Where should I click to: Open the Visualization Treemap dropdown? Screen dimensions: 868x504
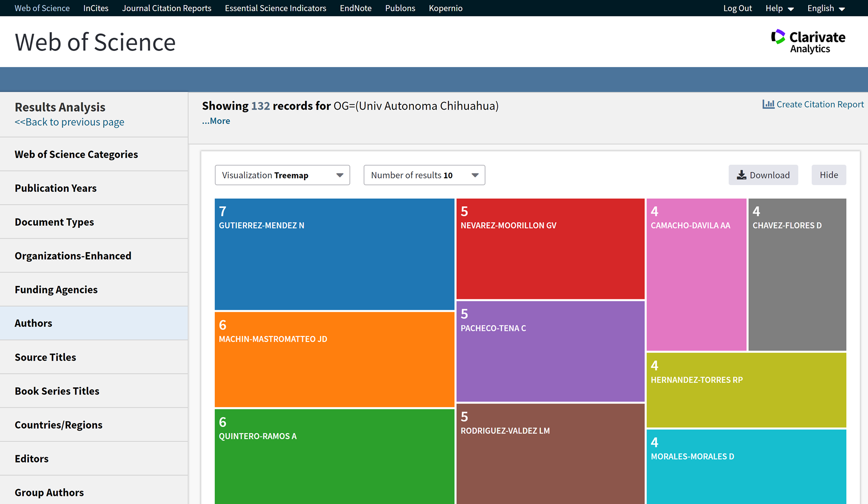pyautogui.click(x=282, y=175)
